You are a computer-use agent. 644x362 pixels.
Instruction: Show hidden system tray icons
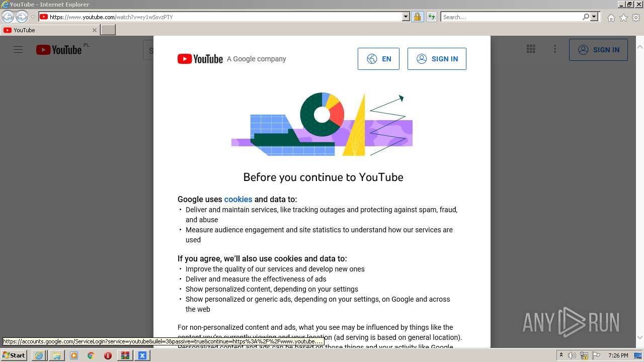(x=561, y=355)
